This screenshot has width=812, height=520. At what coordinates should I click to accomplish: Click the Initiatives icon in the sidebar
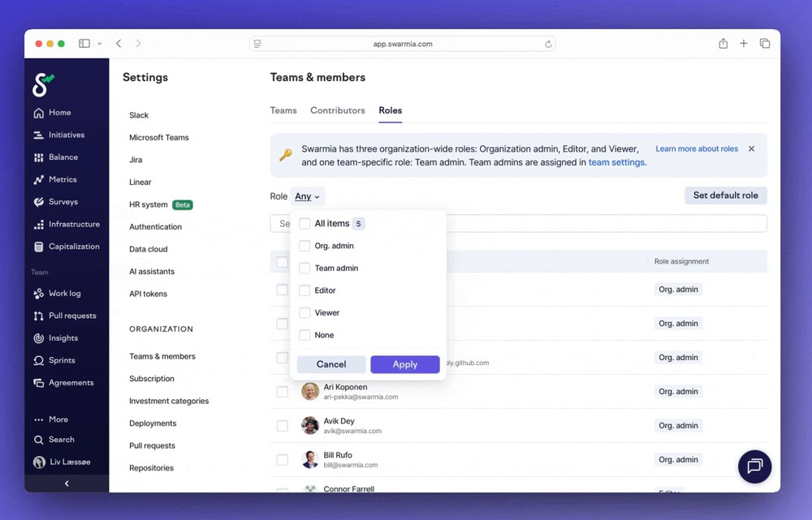[x=39, y=135]
